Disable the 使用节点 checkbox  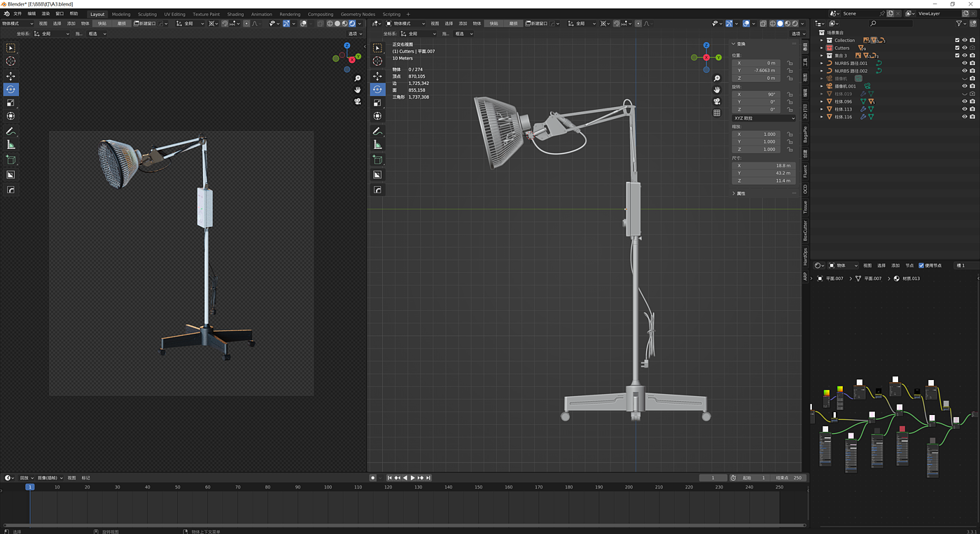click(x=921, y=265)
